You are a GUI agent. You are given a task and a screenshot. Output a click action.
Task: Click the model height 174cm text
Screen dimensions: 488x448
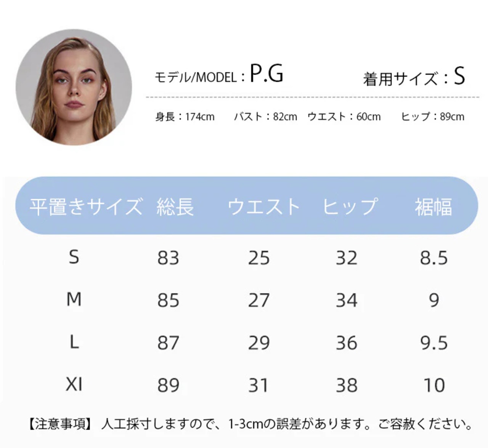185,117
